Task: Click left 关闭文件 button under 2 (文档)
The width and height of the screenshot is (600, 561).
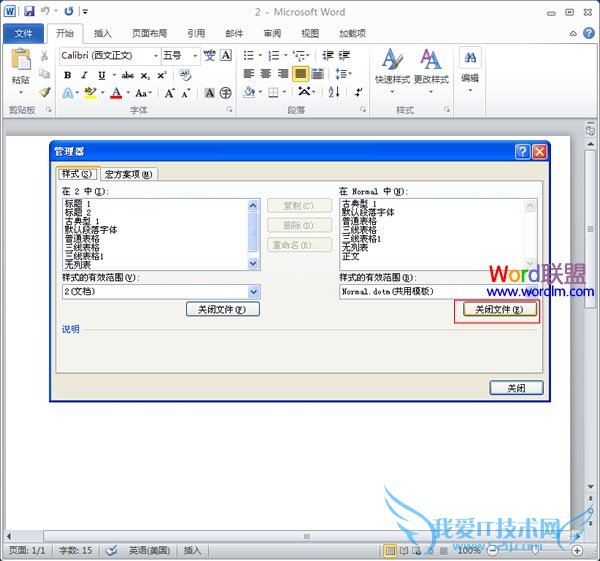Action: [x=223, y=309]
